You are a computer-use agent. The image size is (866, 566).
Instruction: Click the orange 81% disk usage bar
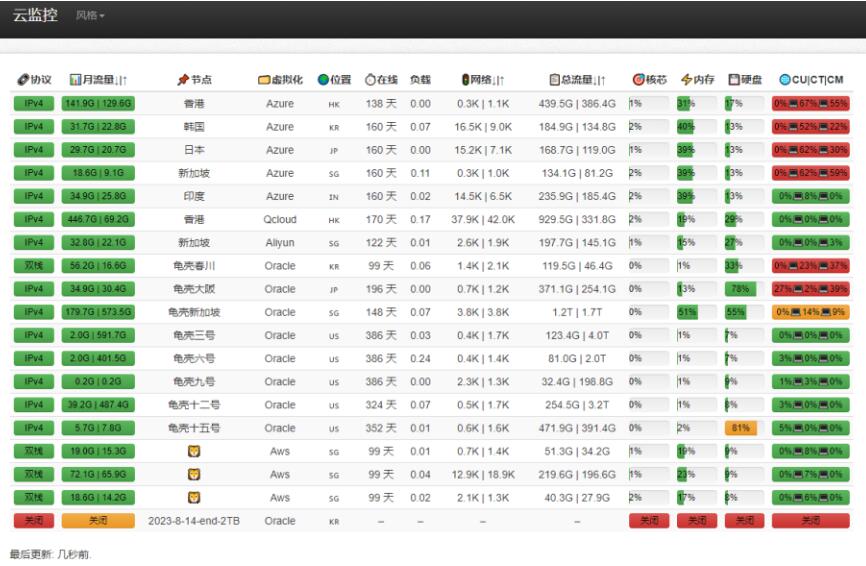(741, 428)
